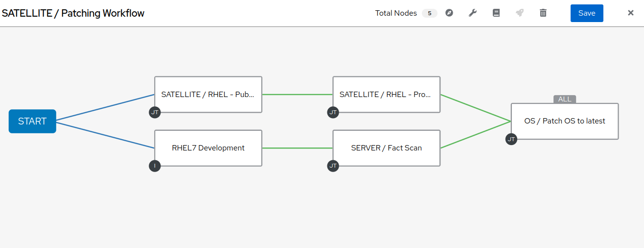Screen dimensions: 644x248
Task: Click the ALL convergence label
Action: coord(565,99)
